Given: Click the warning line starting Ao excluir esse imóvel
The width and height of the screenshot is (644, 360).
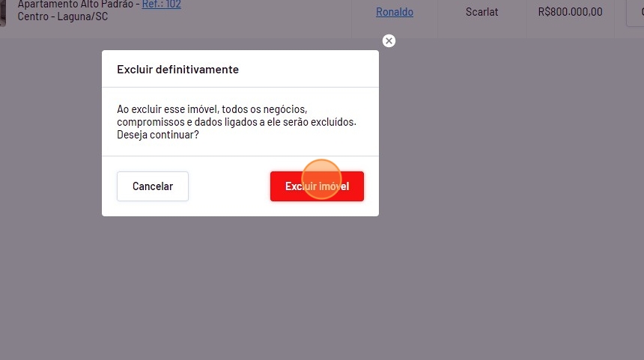Looking at the screenshot, I should click(212, 109).
